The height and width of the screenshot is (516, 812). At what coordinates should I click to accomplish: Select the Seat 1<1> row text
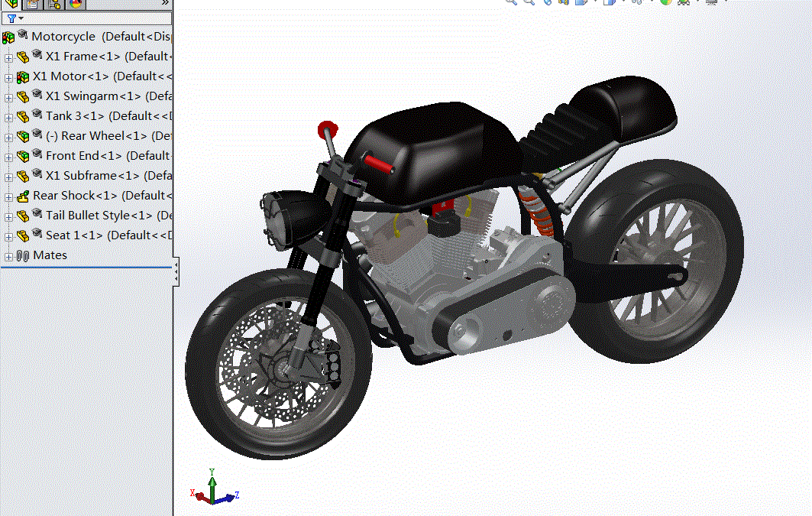(108, 235)
